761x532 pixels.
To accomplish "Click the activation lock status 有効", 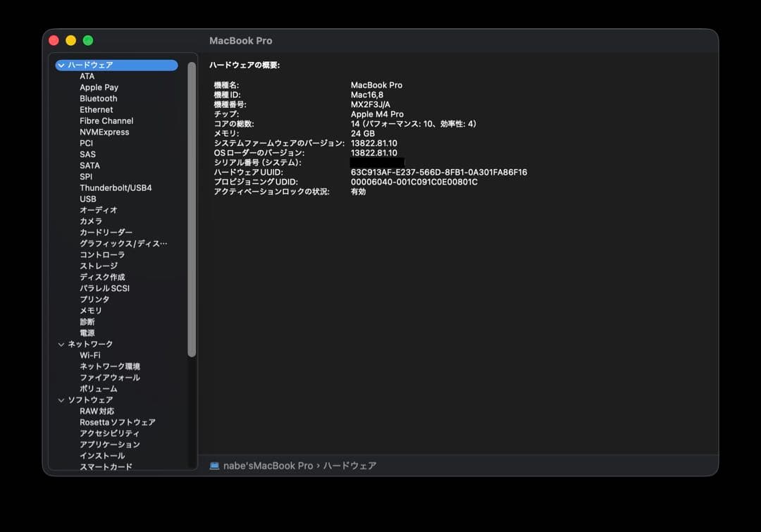I will coord(358,192).
